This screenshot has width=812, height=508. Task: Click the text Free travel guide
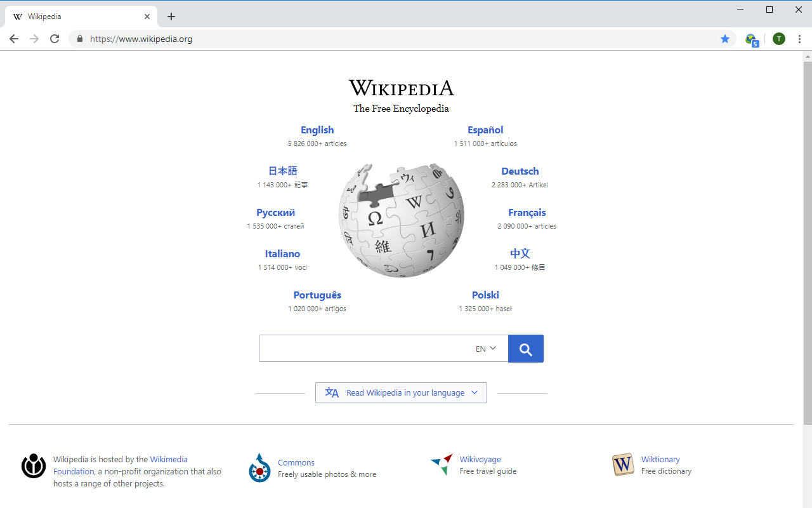(488, 471)
